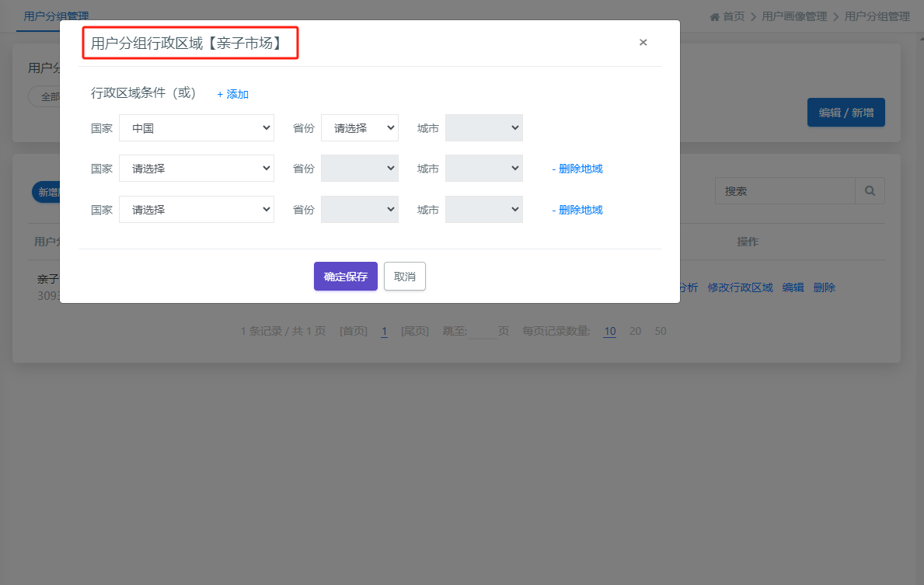Close the 用户分组行政区域 dialog with the X

(x=643, y=43)
